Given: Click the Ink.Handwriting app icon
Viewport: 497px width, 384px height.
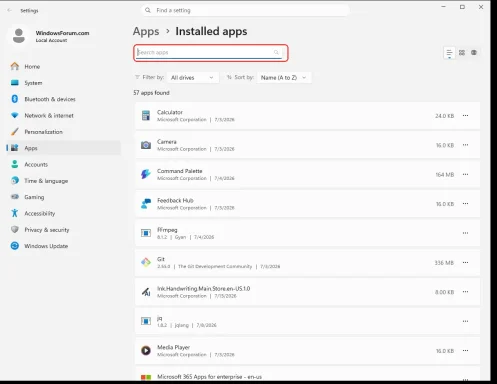Looking at the screenshot, I should [146, 292].
